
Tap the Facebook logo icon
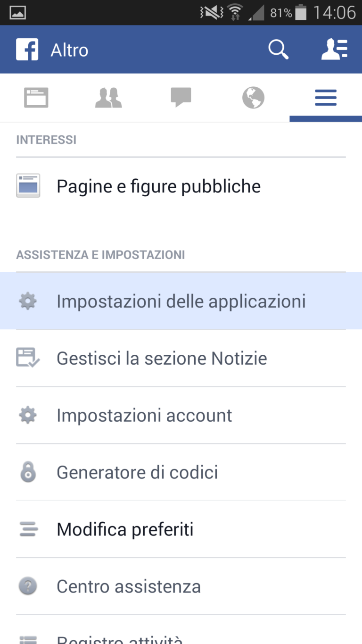(27, 50)
